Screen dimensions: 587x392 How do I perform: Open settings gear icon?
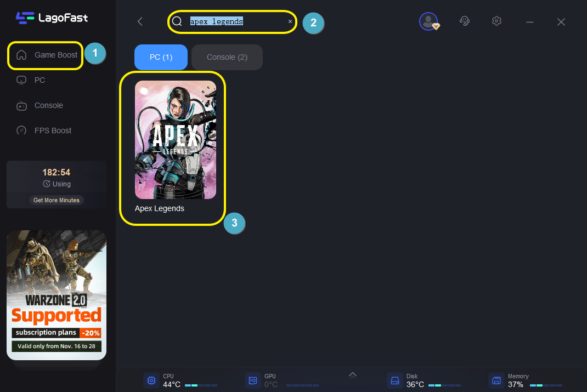point(497,21)
